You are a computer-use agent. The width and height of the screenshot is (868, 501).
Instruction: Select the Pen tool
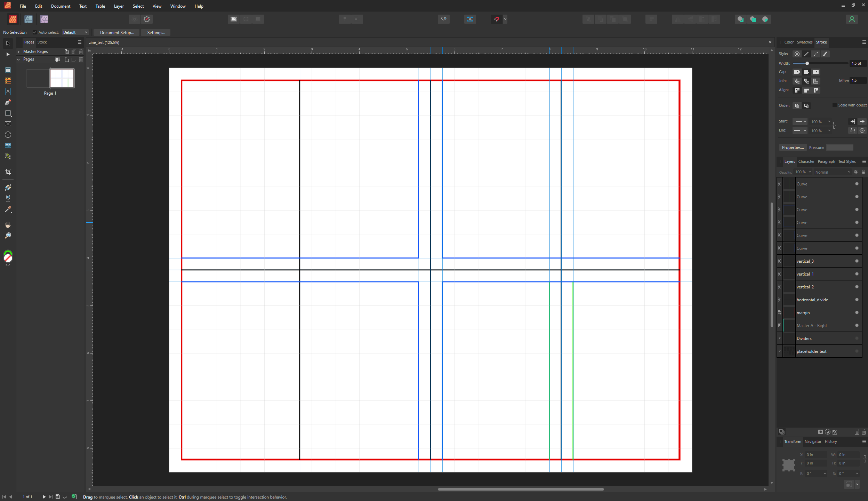(8, 102)
